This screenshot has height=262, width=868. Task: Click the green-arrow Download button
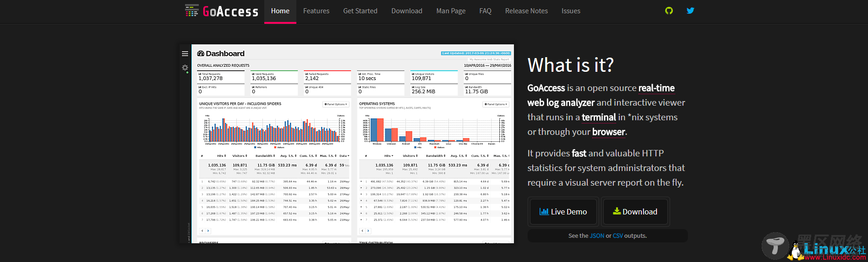pos(635,212)
